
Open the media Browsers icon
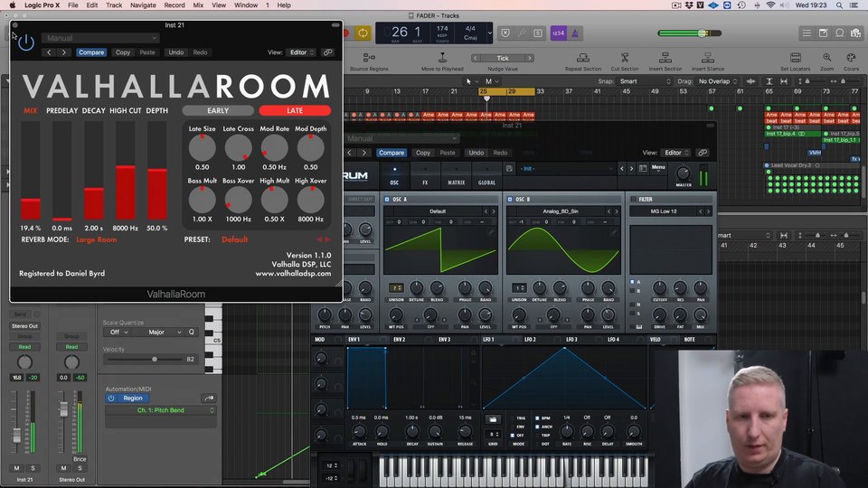pyautogui.click(x=856, y=33)
